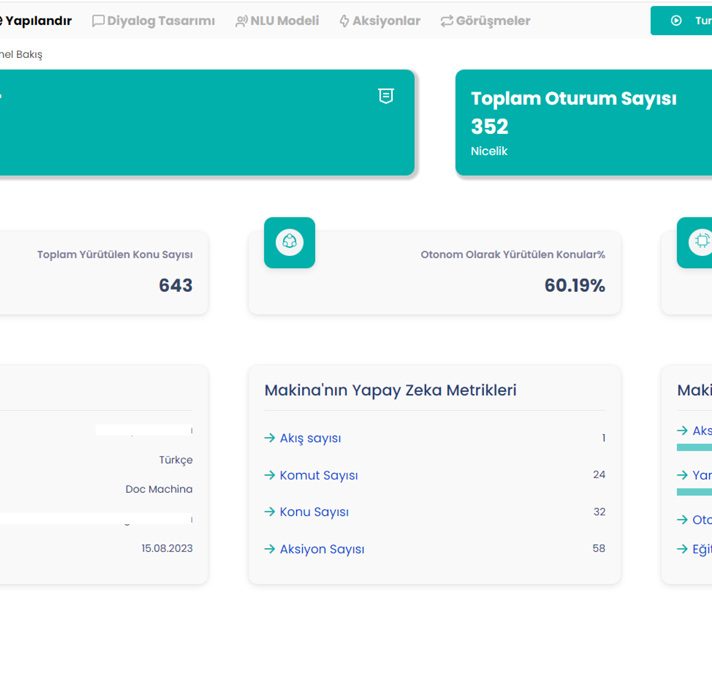Screen dimensions: 712x679
Task: Select the 60.19% autonomous topics value
Action: [575, 286]
